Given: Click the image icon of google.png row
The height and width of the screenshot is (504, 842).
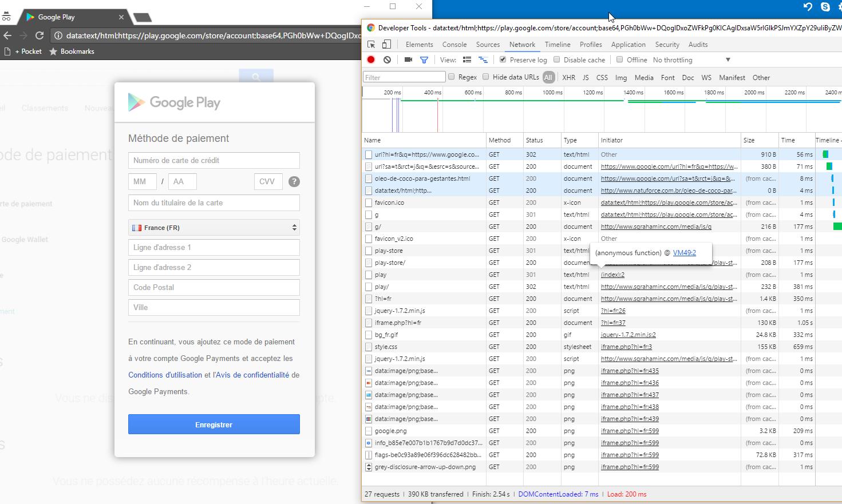Looking at the screenshot, I should coord(369,431).
